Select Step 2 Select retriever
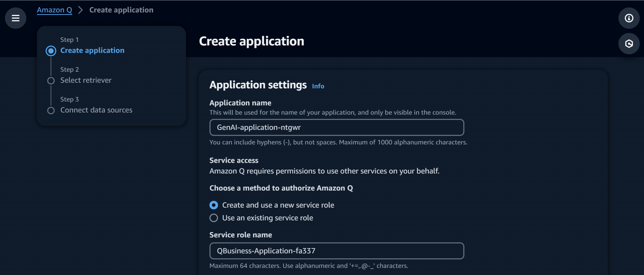This screenshot has width=644, height=275. pyautogui.click(x=86, y=80)
